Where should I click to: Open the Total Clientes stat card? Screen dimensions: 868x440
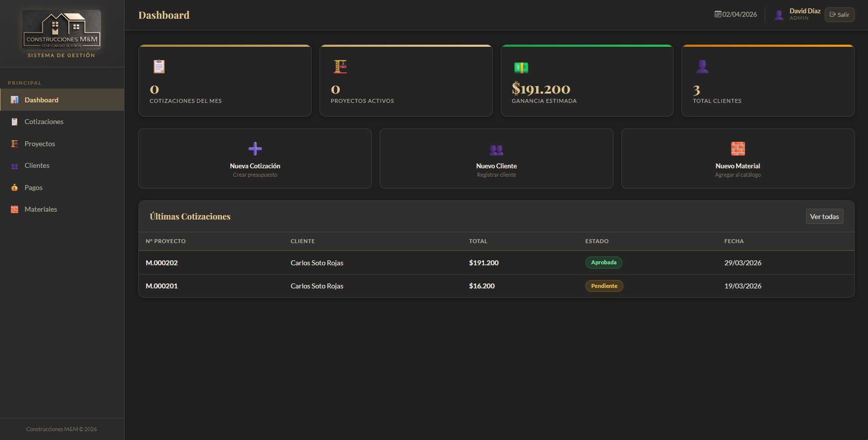(x=768, y=81)
